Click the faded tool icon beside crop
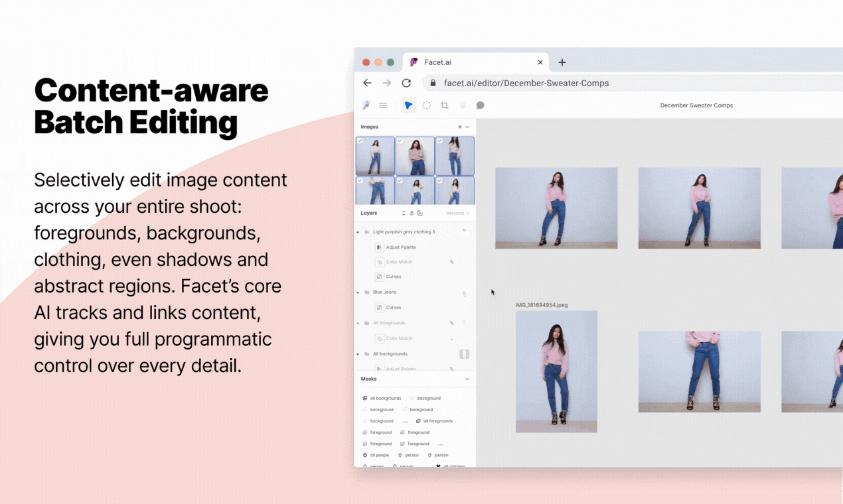The height and width of the screenshot is (504, 843). 463,105
